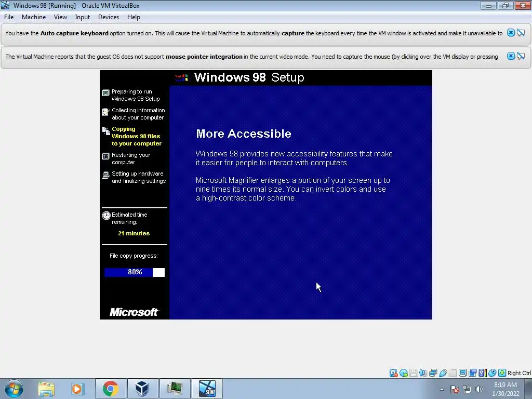Restore down the VirtualBox VM window

coord(505,5)
